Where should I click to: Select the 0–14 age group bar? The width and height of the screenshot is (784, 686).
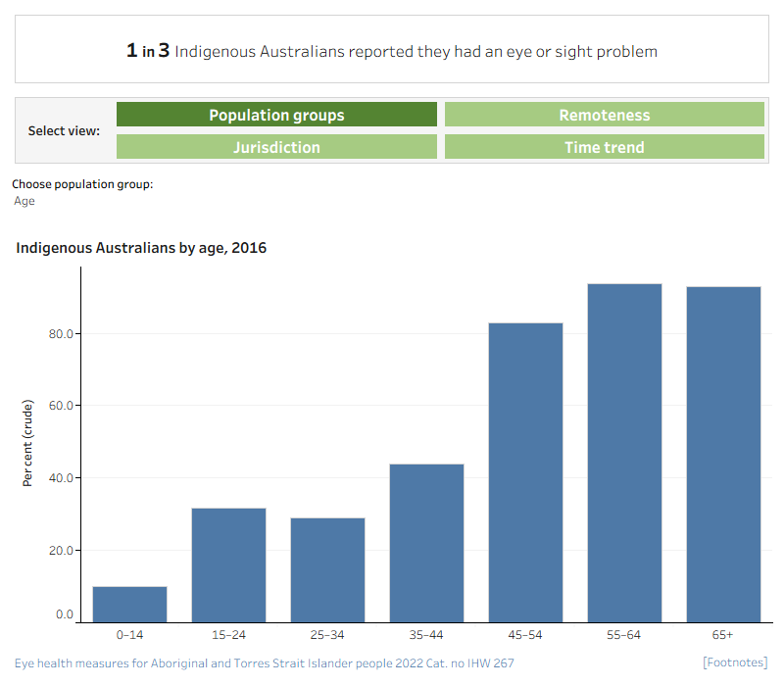pos(129,605)
